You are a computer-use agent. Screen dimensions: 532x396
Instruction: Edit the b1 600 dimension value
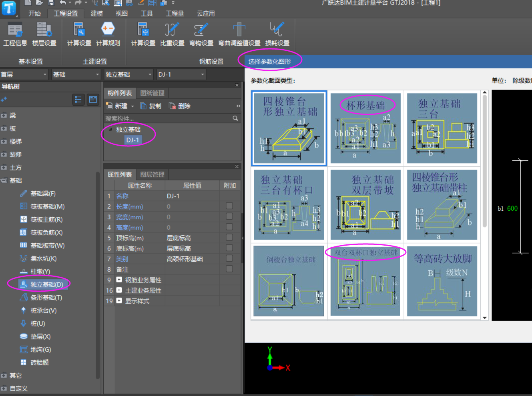512,208
